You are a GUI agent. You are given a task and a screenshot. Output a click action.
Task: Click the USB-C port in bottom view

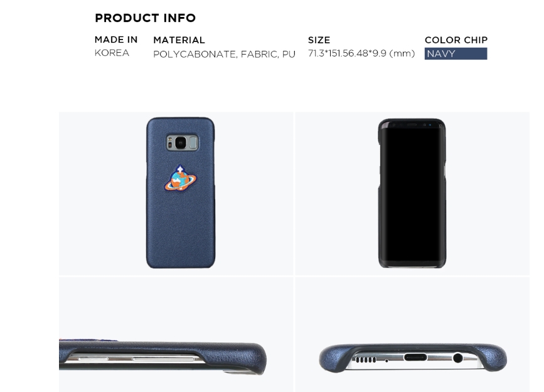tap(415, 357)
